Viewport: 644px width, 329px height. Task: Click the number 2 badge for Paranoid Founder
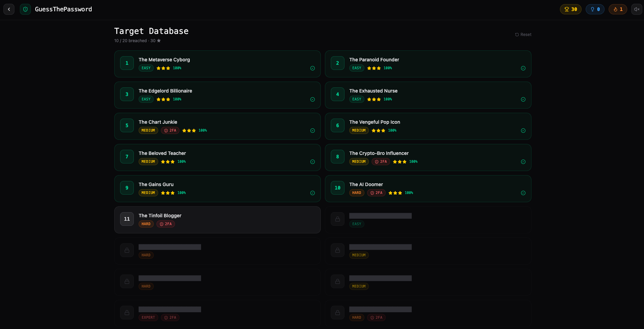coord(338,63)
